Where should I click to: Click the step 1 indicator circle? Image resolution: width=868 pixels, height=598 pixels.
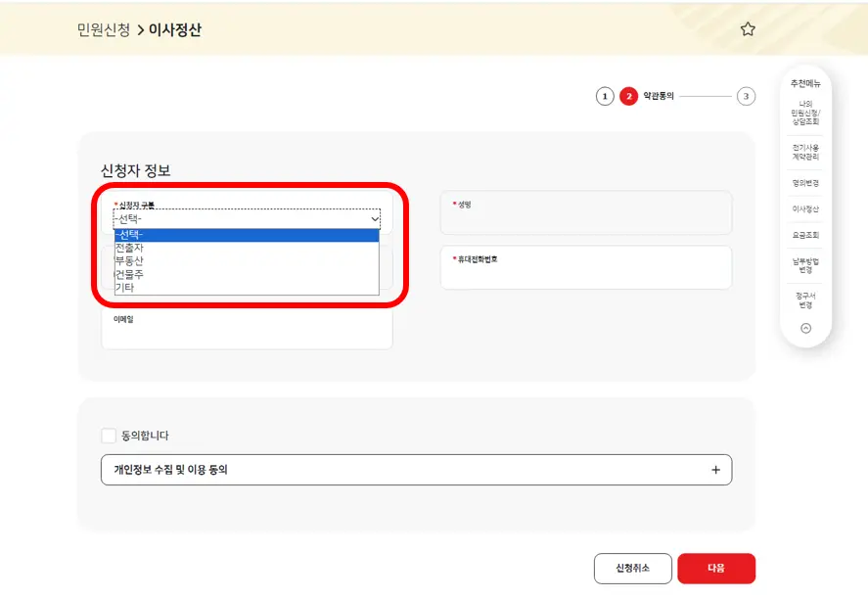(605, 96)
